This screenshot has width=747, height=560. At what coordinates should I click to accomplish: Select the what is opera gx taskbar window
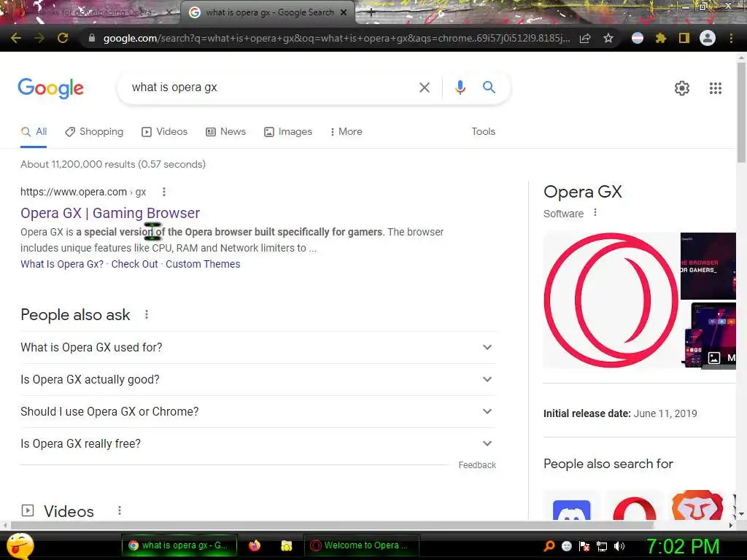(179, 545)
